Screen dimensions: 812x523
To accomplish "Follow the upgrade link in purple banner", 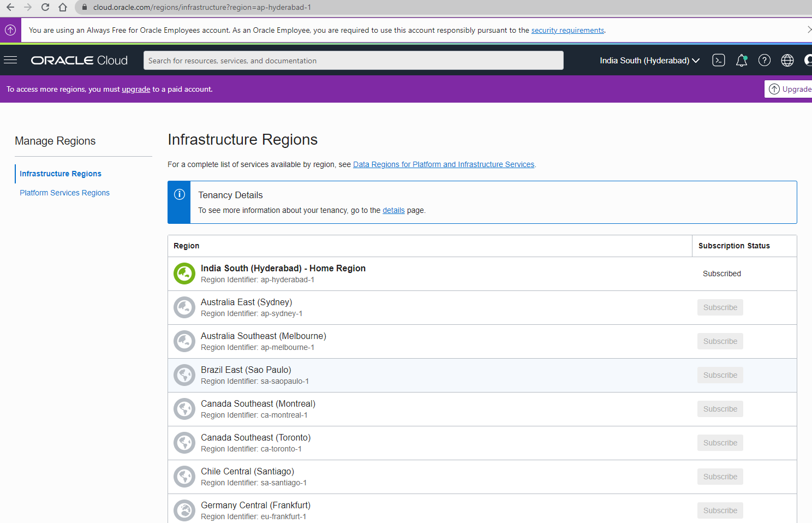I will coord(136,90).
